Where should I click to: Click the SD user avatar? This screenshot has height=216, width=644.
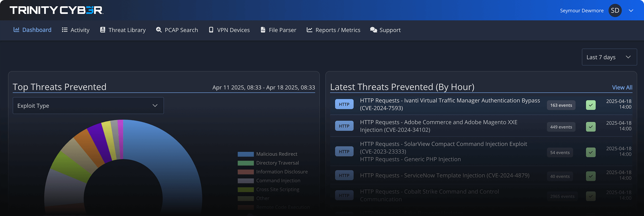(x=615, y=10)
